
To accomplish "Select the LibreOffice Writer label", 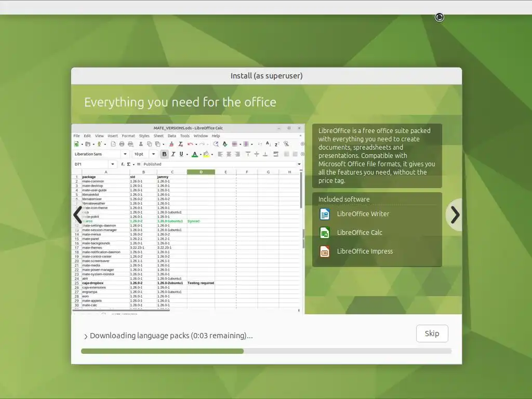I will tap(363, 214).
